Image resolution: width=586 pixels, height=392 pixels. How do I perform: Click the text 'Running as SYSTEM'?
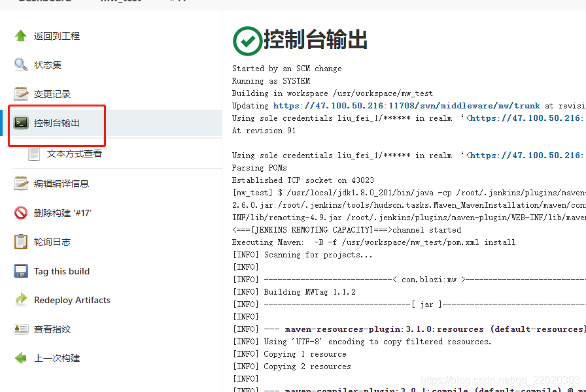pos(271,80)
